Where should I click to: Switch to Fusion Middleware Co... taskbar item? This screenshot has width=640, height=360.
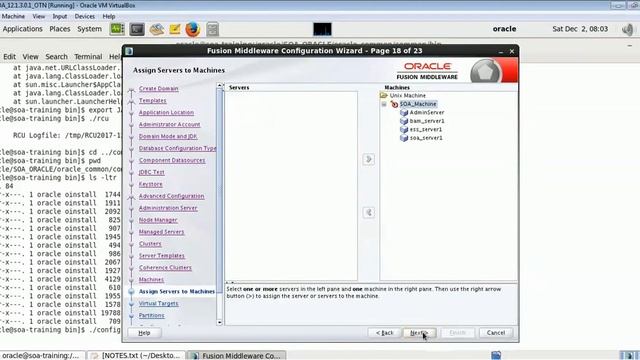pos(237,356)
